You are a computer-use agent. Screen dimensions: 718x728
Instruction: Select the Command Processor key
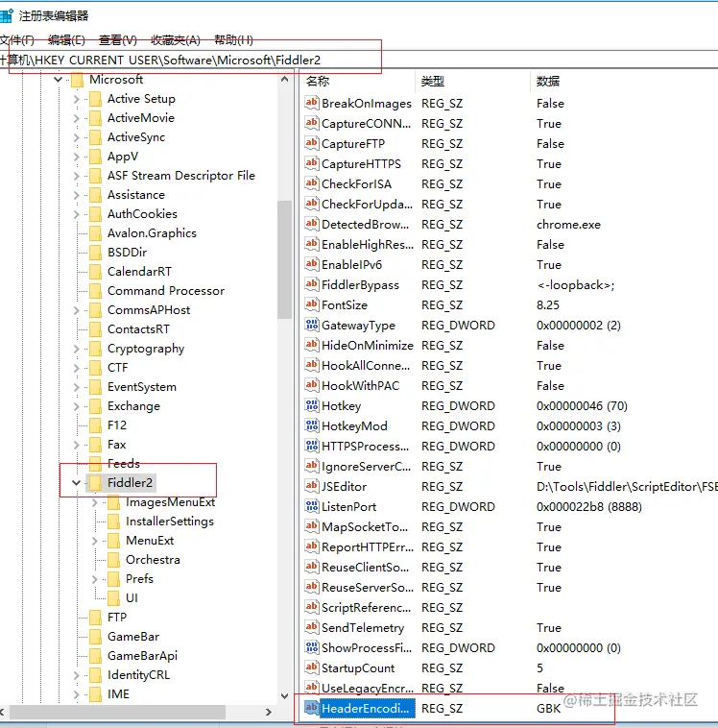(166, 291)
